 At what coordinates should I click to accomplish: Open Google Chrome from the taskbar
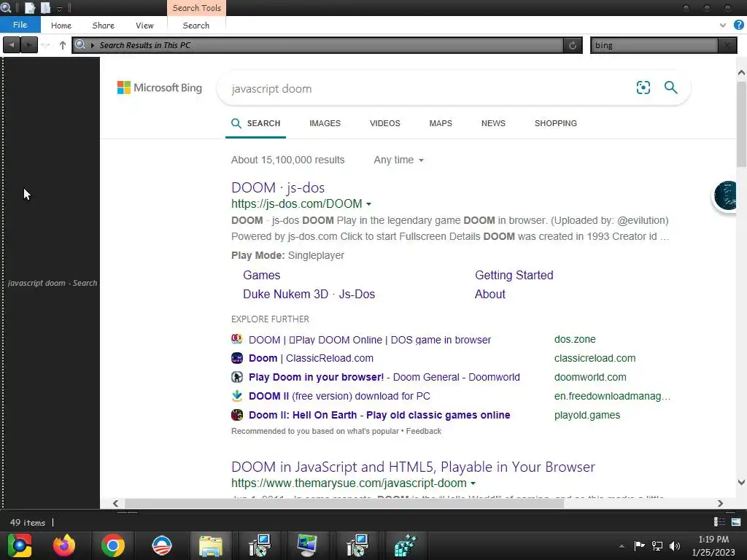pyautogui.click(x=113, y=545)
